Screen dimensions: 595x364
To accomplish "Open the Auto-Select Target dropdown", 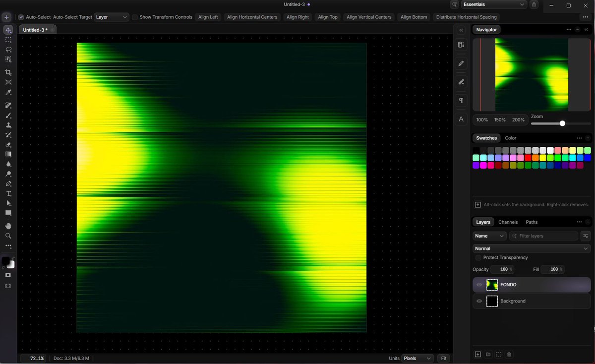I will [112, 17].
